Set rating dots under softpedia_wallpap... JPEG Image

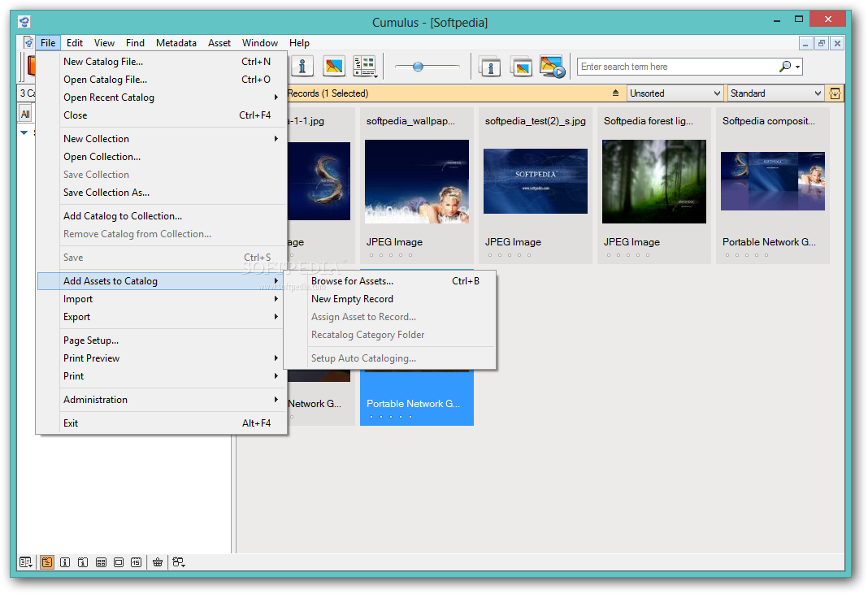tap(391, 255)
